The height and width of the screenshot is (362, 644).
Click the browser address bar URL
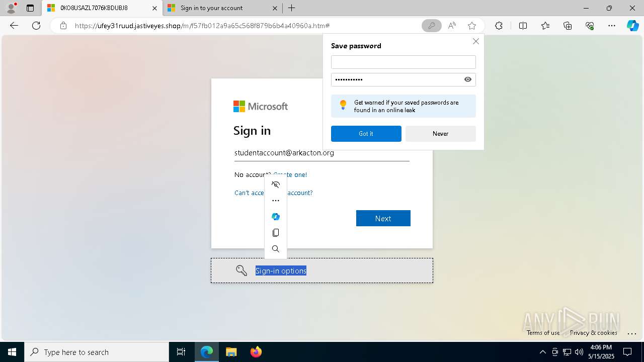pyautogui.click(x=202, y=26)
